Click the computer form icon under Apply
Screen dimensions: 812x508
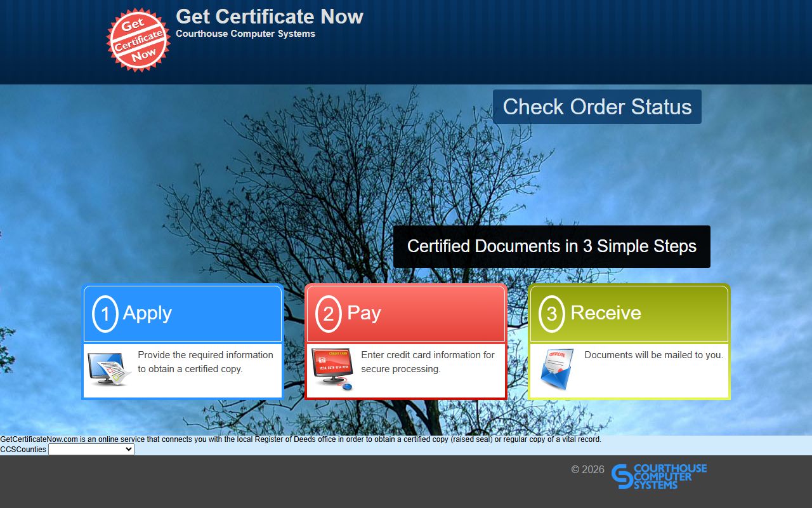[x=109, y=369]
